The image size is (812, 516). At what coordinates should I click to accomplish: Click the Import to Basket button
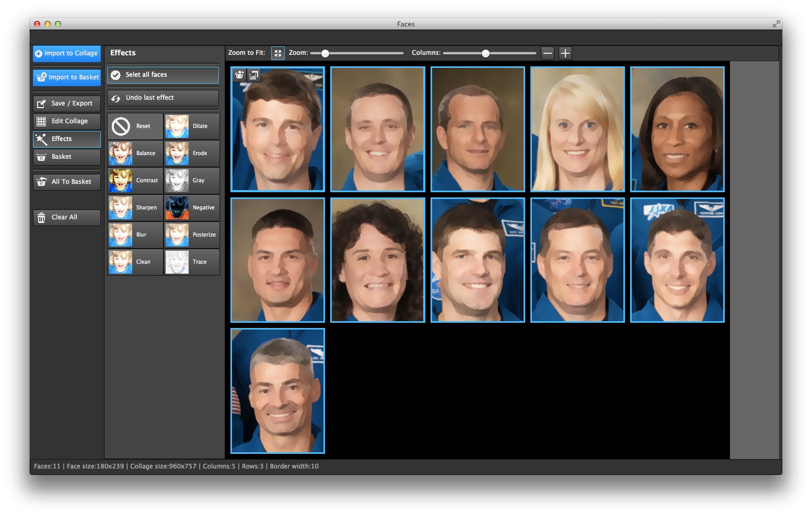(67, 77)
